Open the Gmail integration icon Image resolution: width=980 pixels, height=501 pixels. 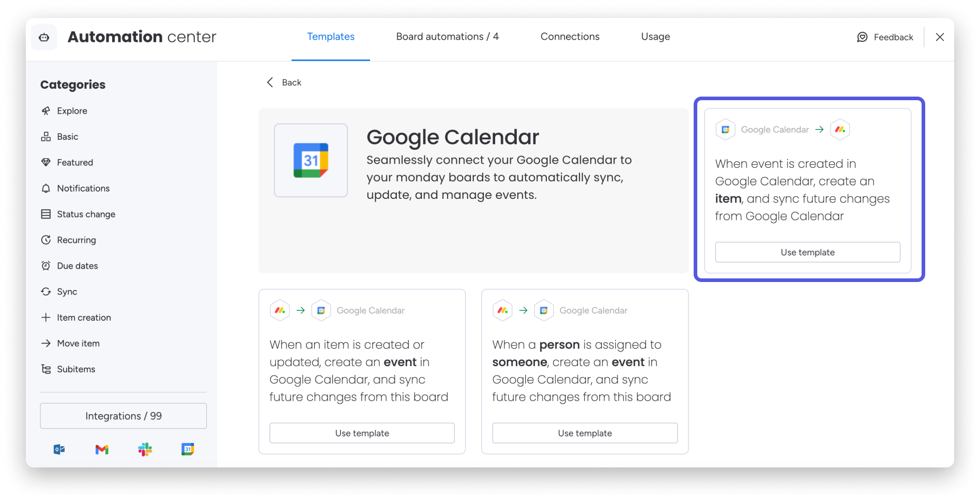click(x=102, y=449)
